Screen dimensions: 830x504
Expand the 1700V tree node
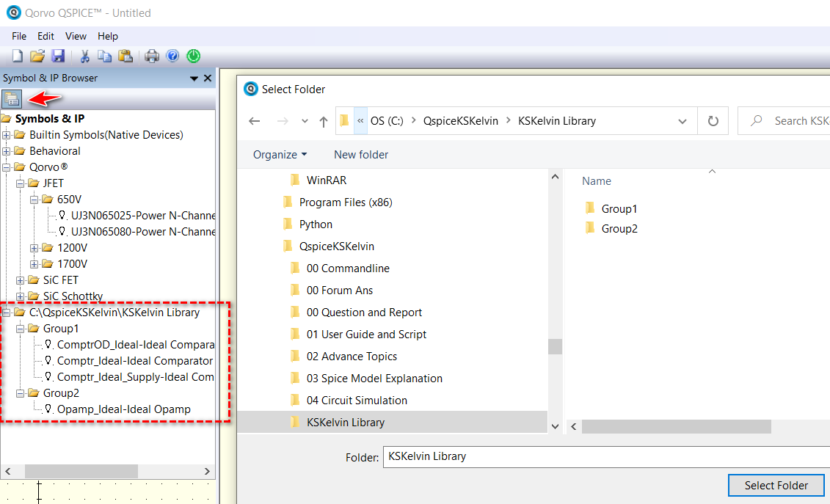point(34,264)
